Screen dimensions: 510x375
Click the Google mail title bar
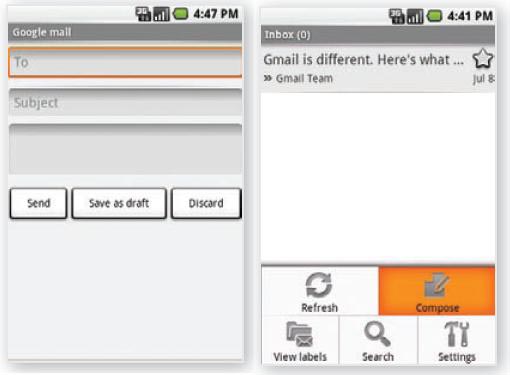coord(125,32)
